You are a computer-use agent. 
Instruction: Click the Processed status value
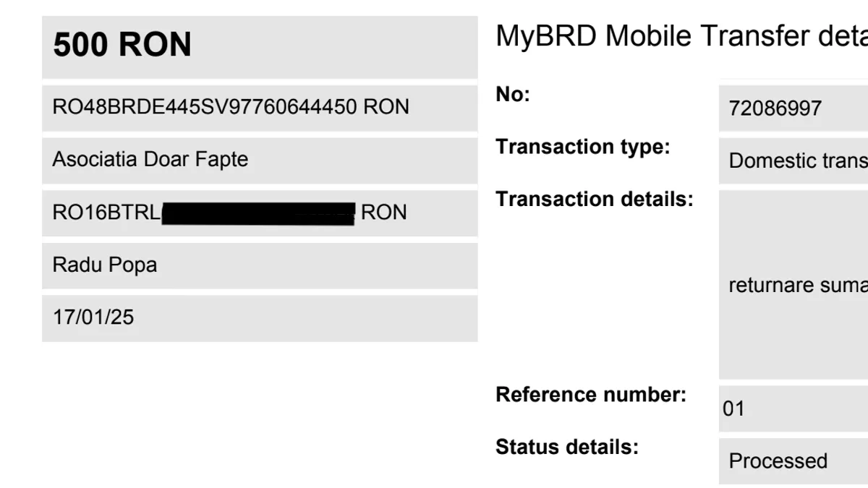coord(778,461)
